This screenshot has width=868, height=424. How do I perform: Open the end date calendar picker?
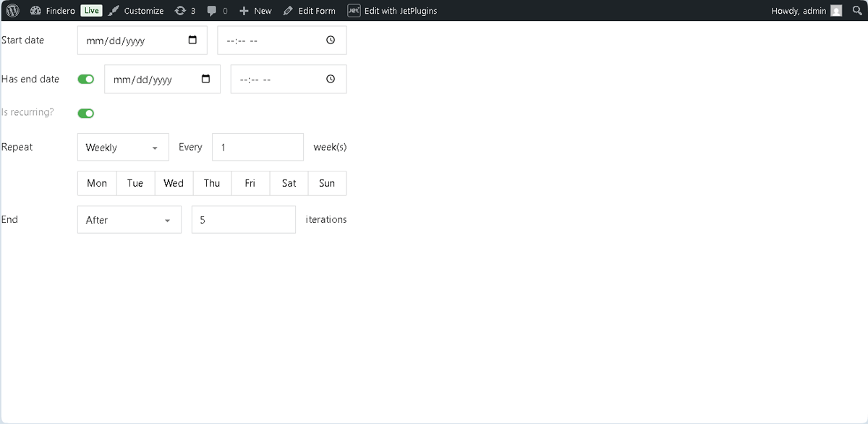click(x=206, y=79)
